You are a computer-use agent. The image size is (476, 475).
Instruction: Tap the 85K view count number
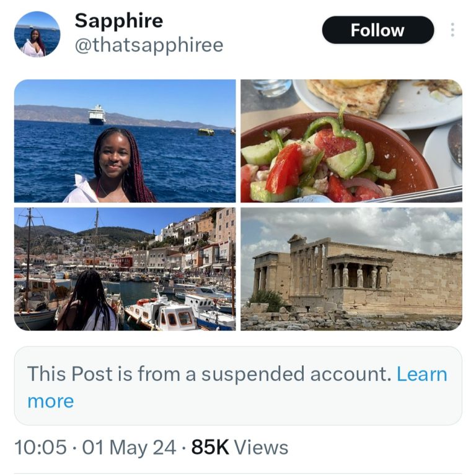pyautogui.click(x=209, y=448)
